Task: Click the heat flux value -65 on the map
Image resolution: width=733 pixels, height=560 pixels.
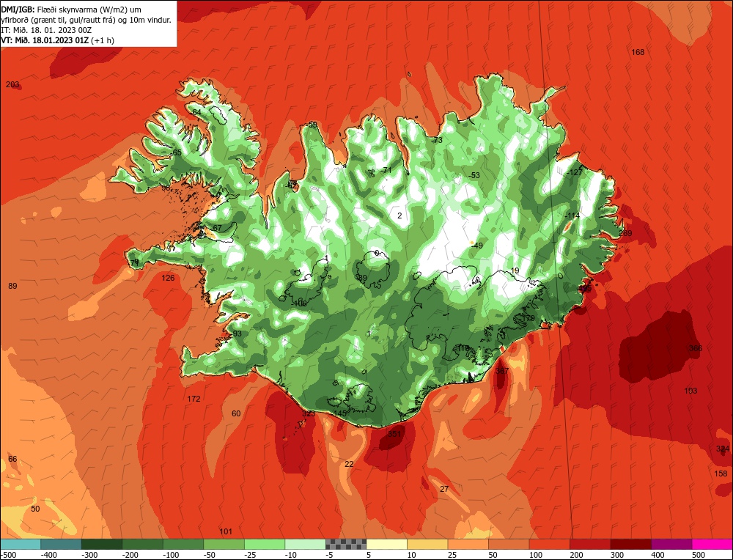Action: click(176, 153)
